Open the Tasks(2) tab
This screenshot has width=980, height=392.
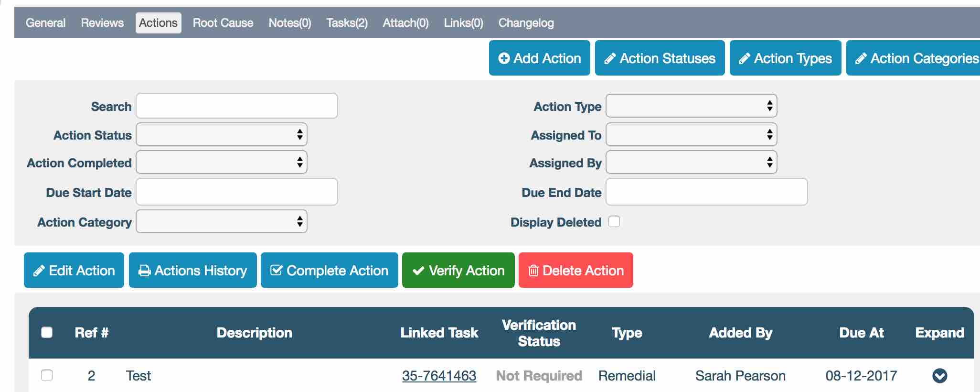click(x=347, y=23)
